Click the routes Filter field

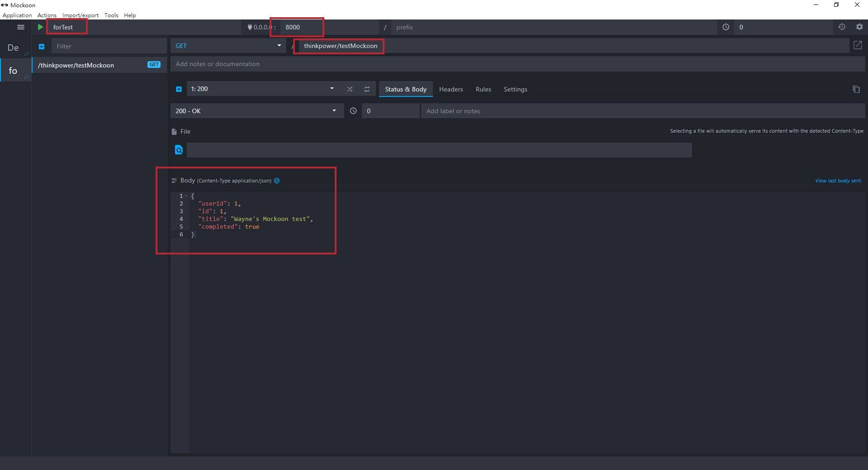pyautogui.click(x=109, y=46)
